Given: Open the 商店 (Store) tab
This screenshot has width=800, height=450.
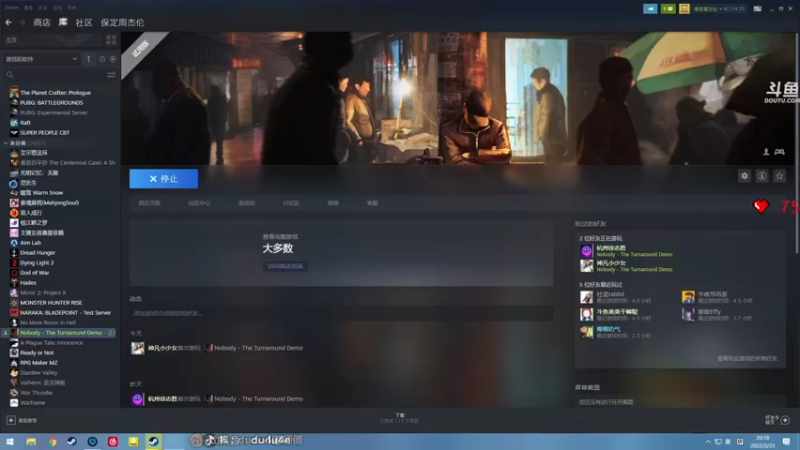Looking at the screenshot, I should click(42, 22).
